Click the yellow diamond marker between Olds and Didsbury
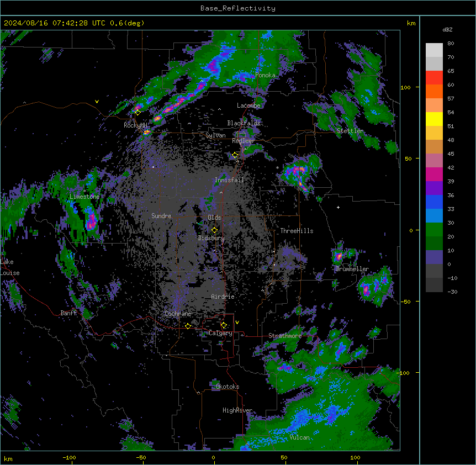476x465 pixels. pos(214,230)
